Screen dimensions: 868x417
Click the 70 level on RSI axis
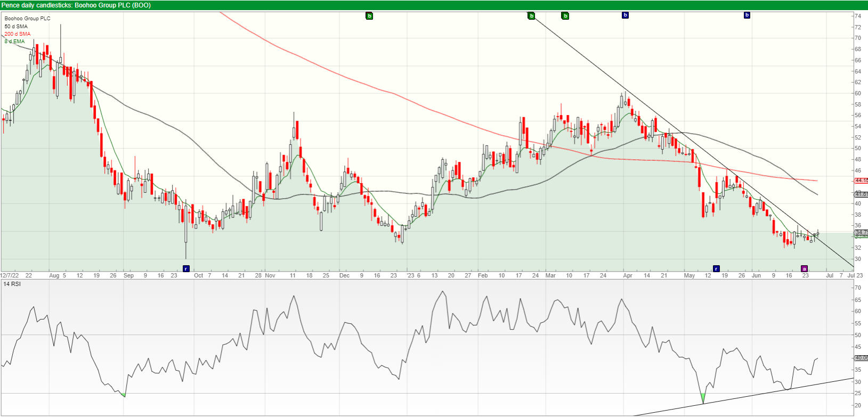pos(858,288)
